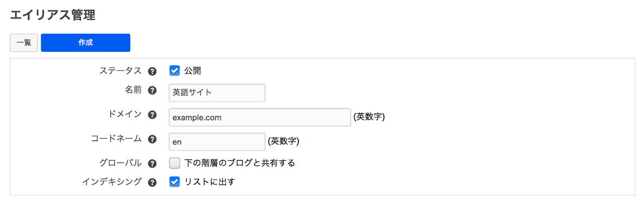Screen dimensions: 644x206
Task: Click the コードネーム field label
Action: (x=117, y=139)
